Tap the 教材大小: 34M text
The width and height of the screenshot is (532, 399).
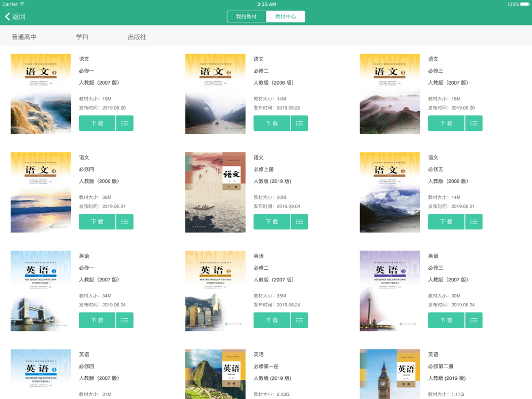pyautogui.click(x=95, y=295)
